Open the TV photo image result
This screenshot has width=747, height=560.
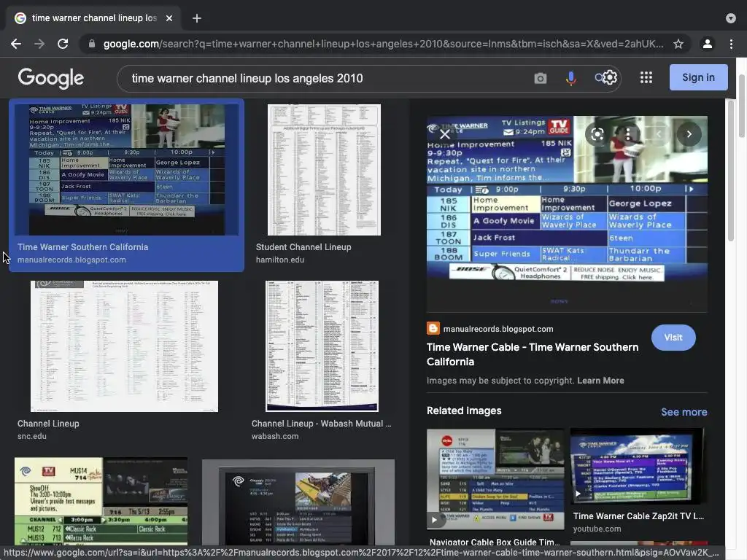[x=298, y=502]
